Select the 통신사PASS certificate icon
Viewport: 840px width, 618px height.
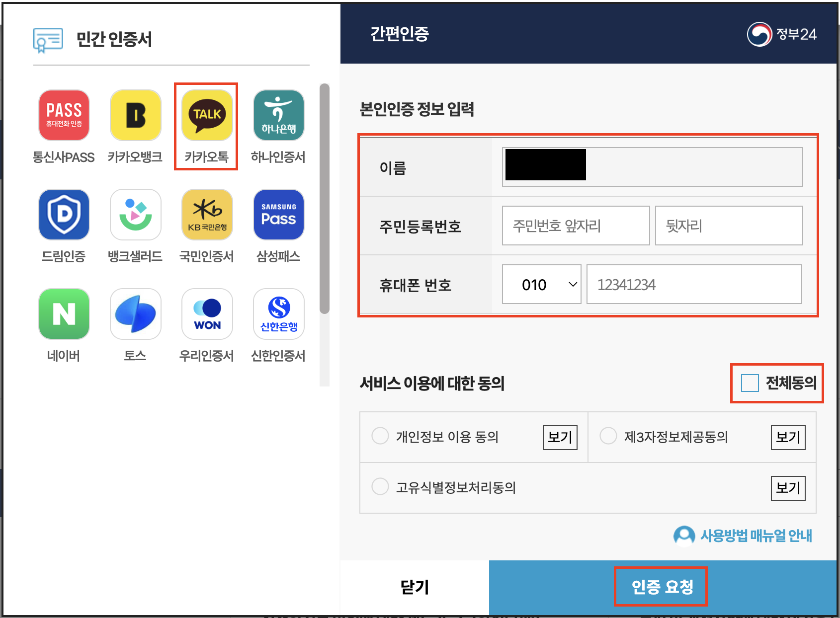64,115
